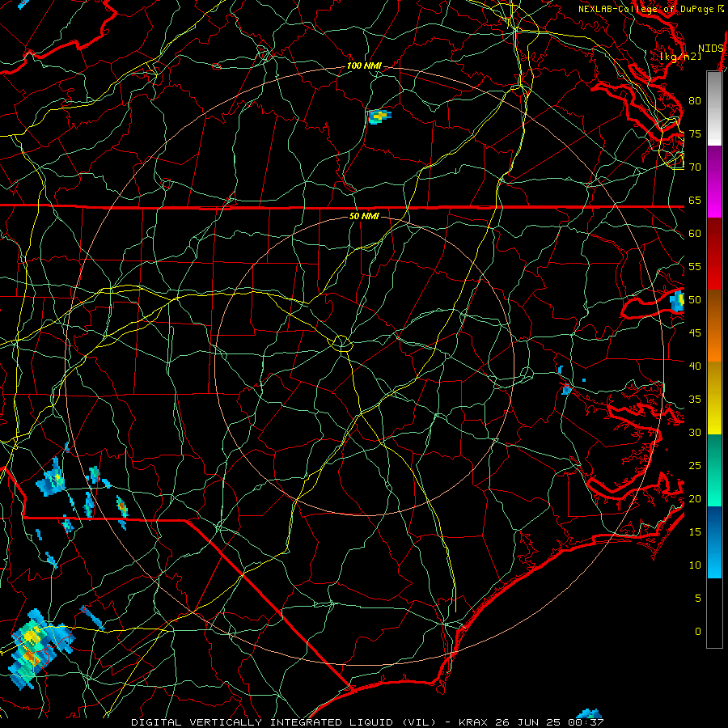The height and width of the screenshot is (728, 728).
Task: Click the 50 value on the color scale
Action: 695,300
